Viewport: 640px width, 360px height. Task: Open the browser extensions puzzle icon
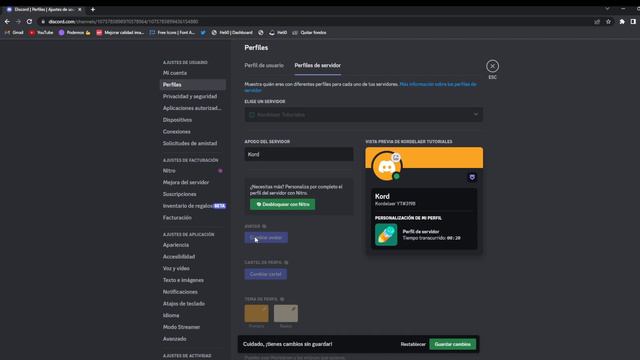pos(622,22)
